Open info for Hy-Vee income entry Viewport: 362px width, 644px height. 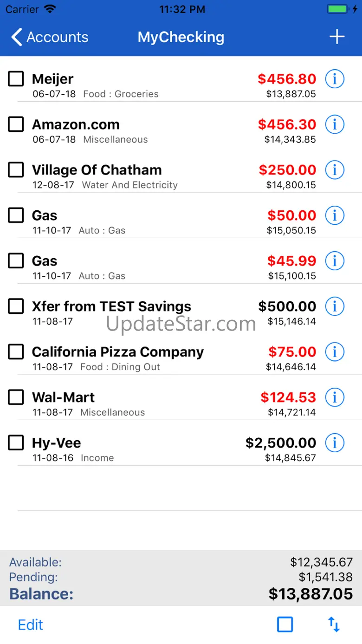coord(335,443)
